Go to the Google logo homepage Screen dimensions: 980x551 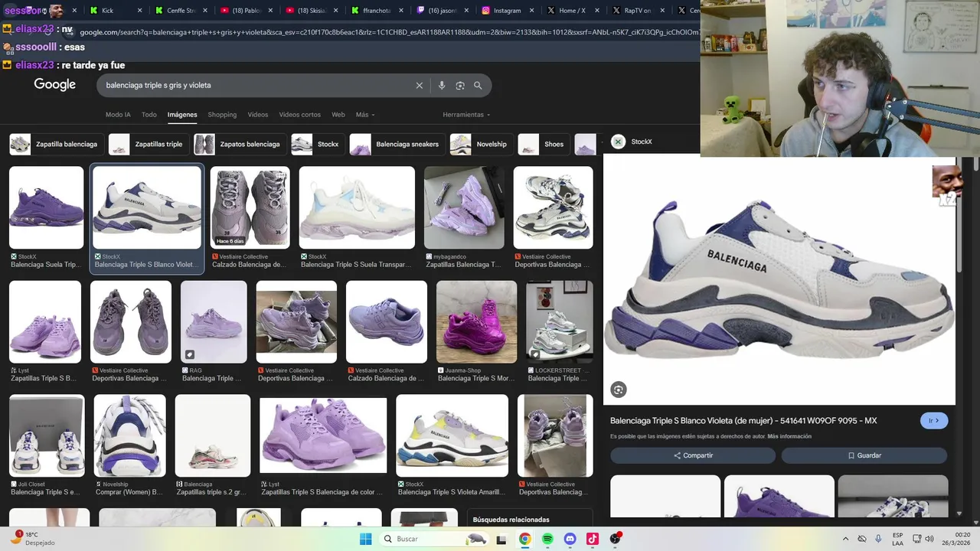[54, 85]
